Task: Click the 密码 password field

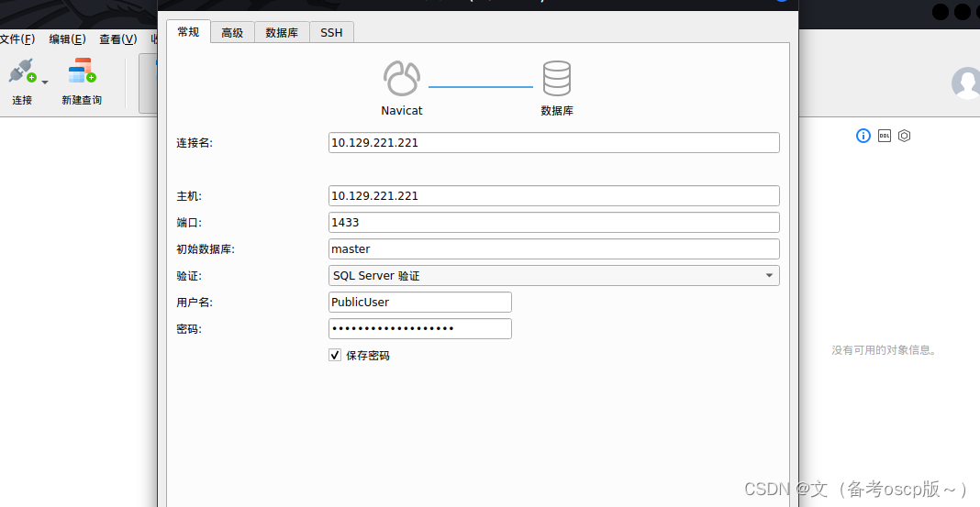Action: (420, 328)
